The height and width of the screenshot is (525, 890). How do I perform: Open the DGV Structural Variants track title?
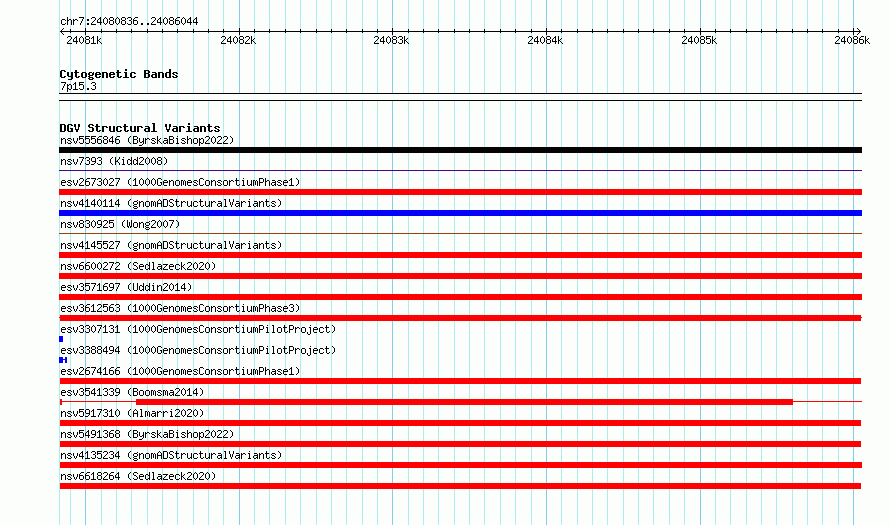[140, 128]
